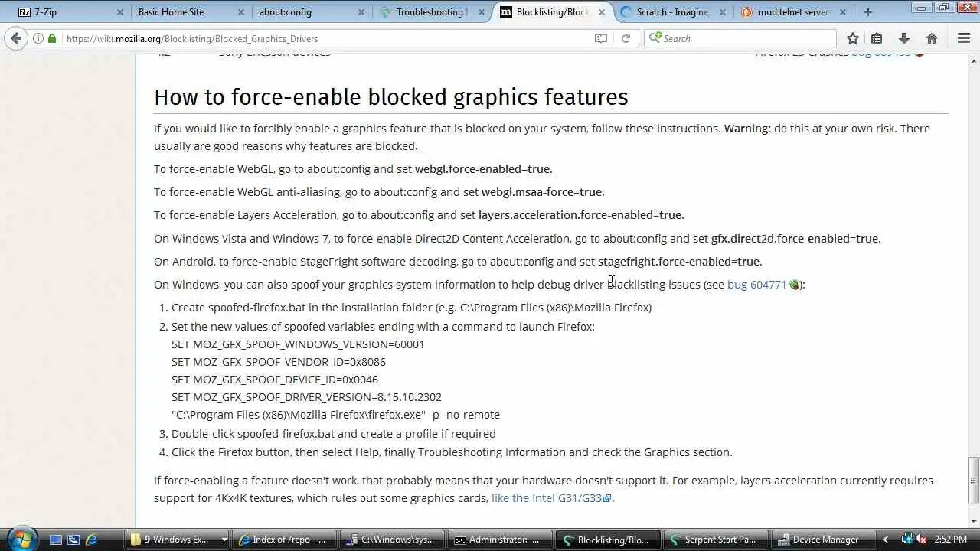This screenshot has height=551, width=980.
Task: Open the Index of /repo taskbar button
Action: 283,540
